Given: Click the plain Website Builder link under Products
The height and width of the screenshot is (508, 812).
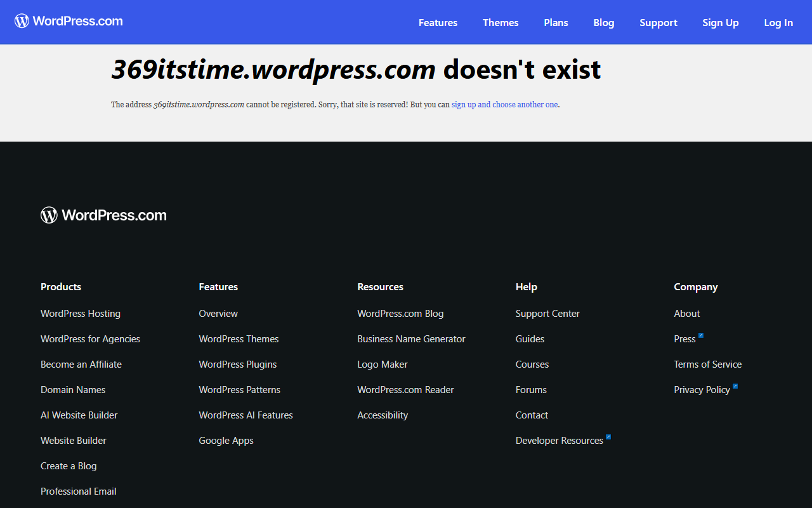Looking at the screenshot, I should tap(74, 441).
